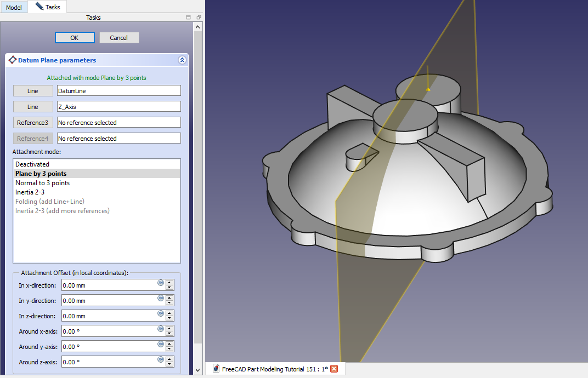This screenshot has height=378, width=588.
Task: Click the Cancel button
Action: [x=119, y=38]
